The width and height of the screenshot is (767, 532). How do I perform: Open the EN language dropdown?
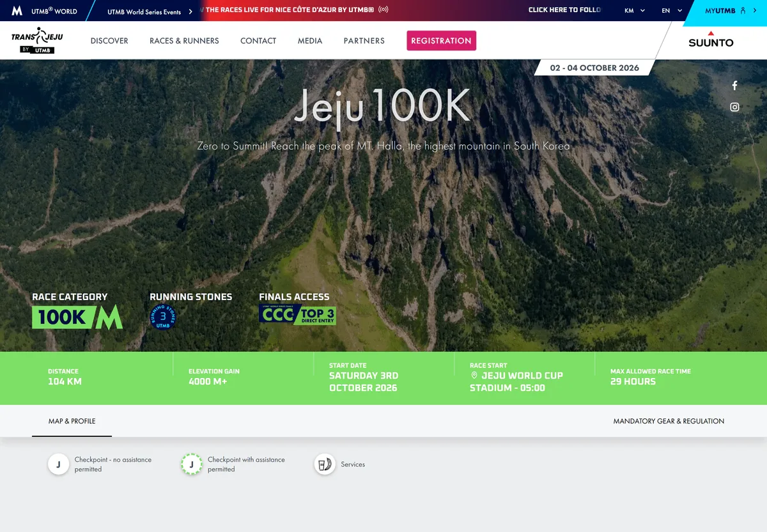coord(672,11)
